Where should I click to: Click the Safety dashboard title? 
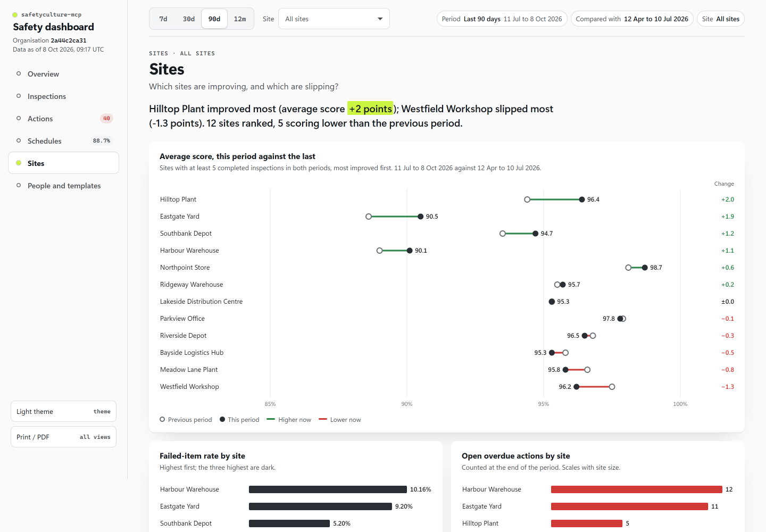click(53, 27)
